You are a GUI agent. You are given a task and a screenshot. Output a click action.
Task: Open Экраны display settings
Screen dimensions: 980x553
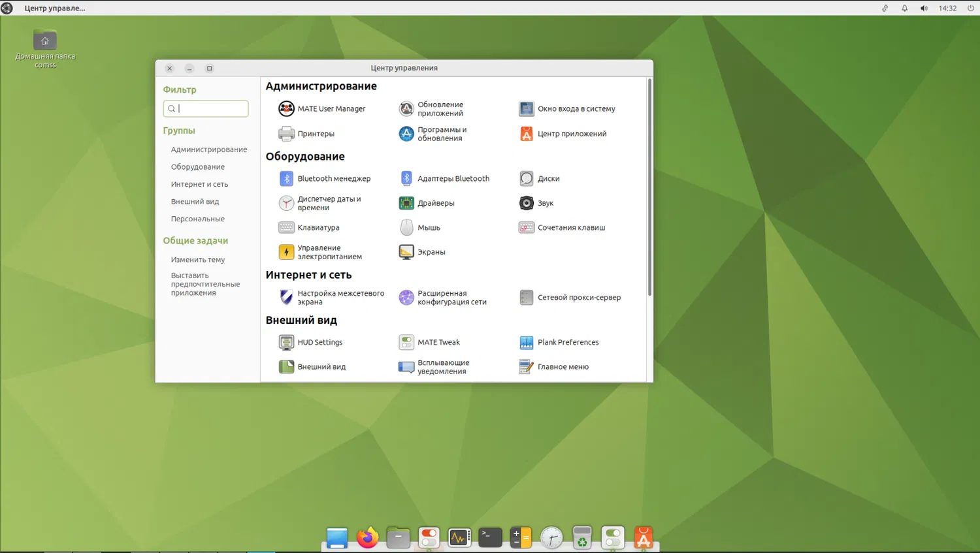click(422, 252)
